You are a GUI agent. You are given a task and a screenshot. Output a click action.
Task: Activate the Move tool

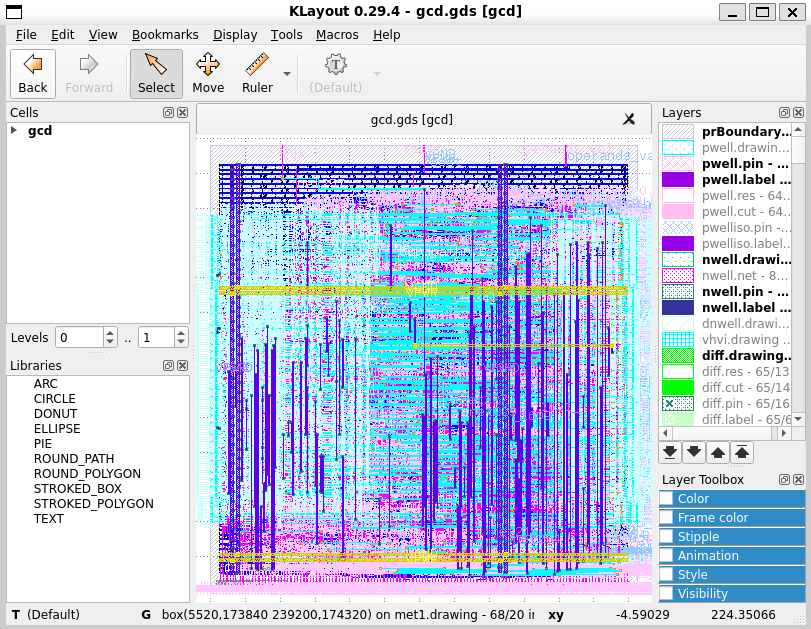tap(208, 74)
